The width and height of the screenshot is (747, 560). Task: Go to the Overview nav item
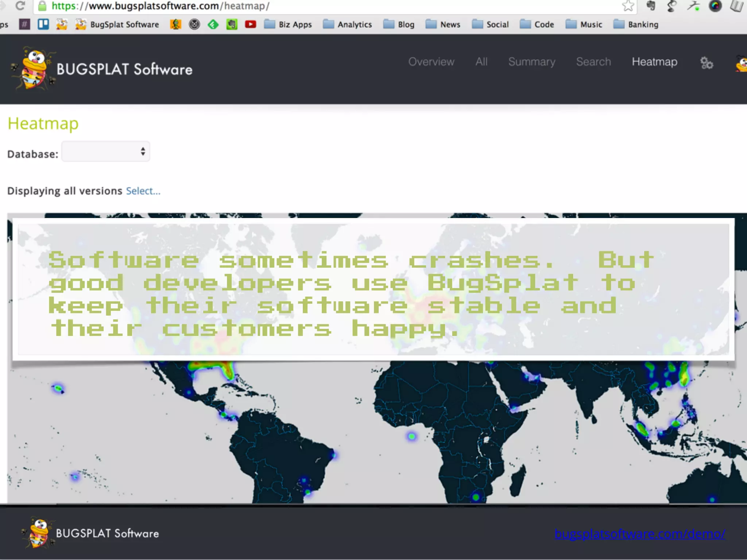pyautogui.click(x=431, y=62)
